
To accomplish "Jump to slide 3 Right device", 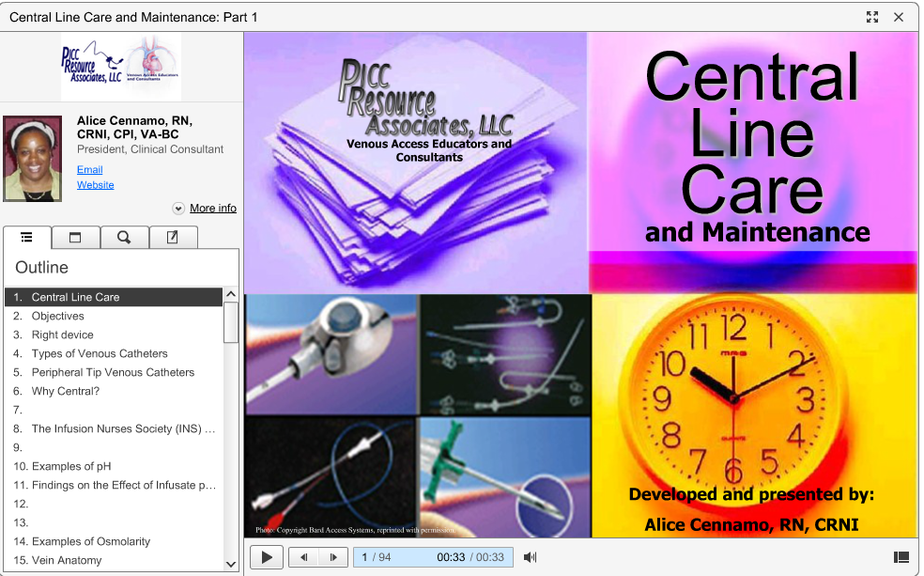I will [x=114, y=335].
